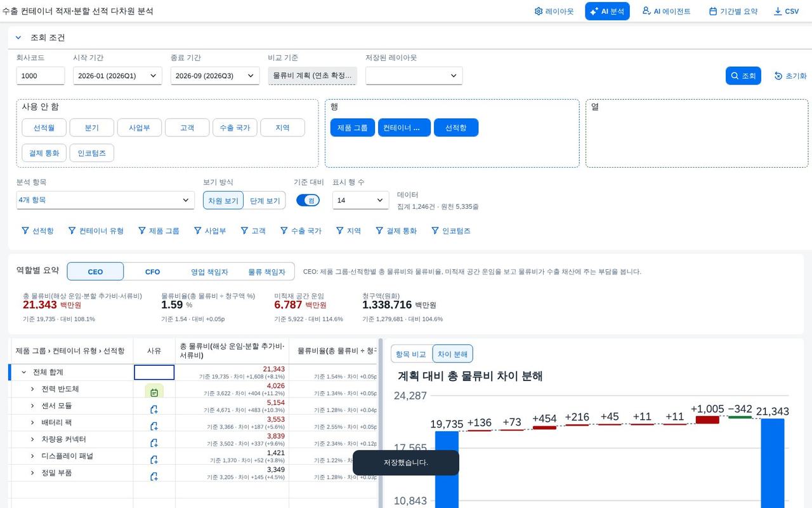The image size is (812, 508).
Task: Open the 제품 그룹 filter
Action: click(x=159, y=231)
